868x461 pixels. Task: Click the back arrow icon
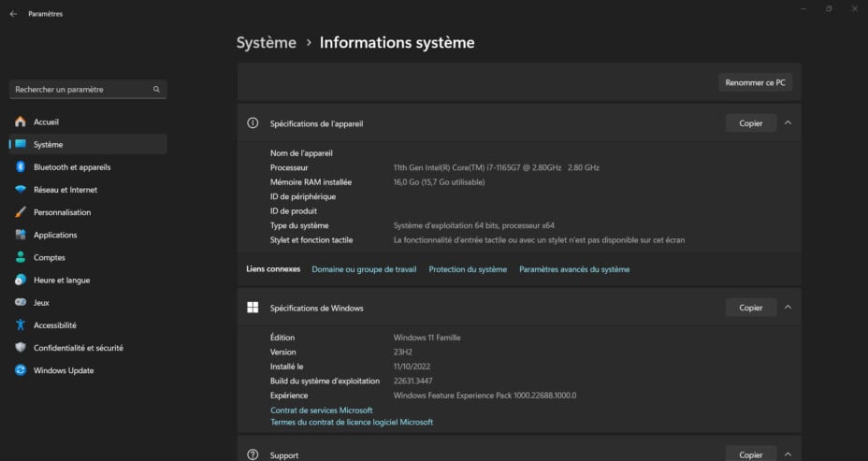pyautogui.click(x=13, y=14)
